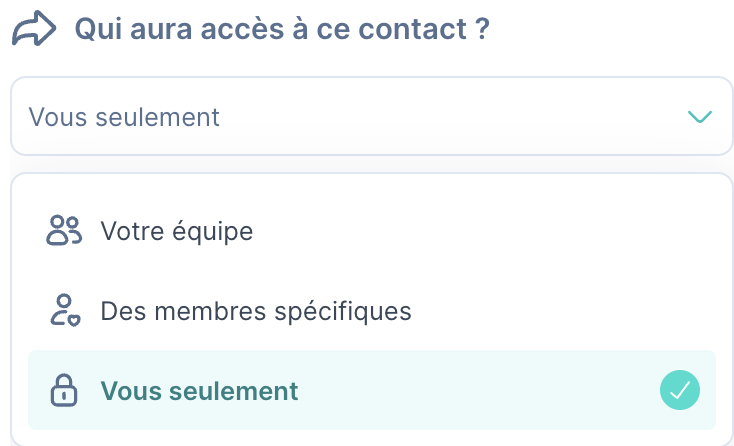Click the light teal highlighted row background
Image resolution: width=734 pixels, height=446 pixels.
click(477, 390)
